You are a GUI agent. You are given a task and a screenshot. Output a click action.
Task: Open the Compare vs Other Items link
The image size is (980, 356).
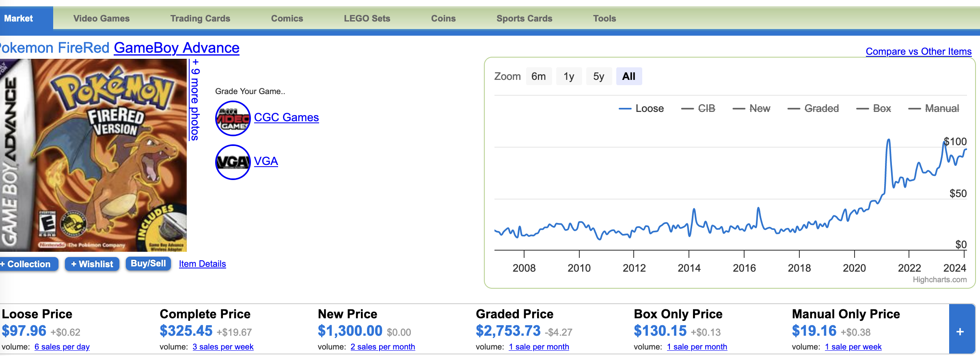[x=918, y=51]
